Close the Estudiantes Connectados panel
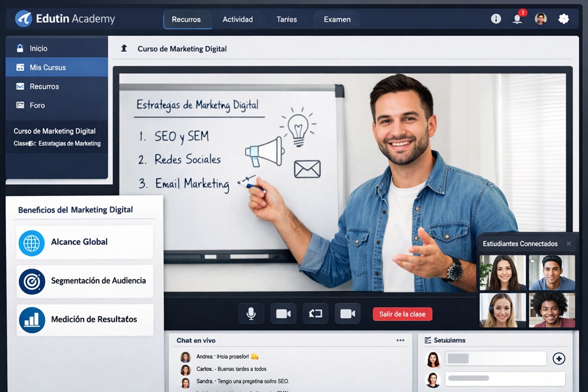The image size is (588, 392). pos(569,244)
